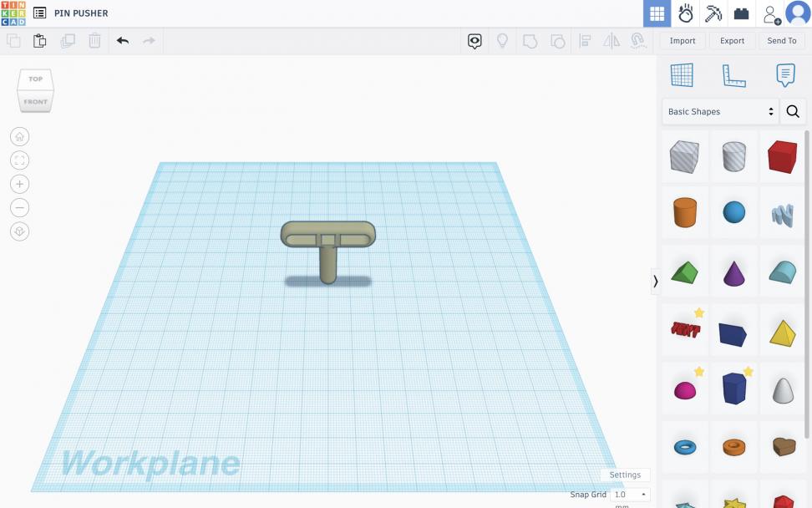Switch to the Bricks view tab
The image size is (812, 508).
(x=741, y=13)
